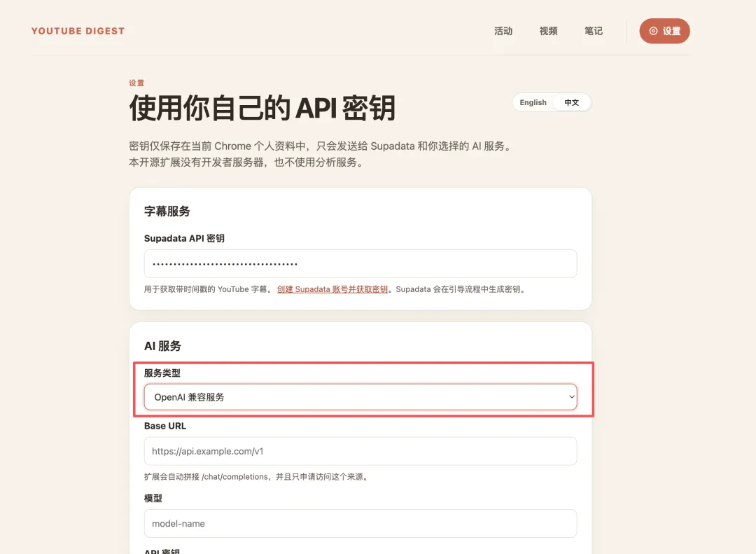Screen dimensions: 756x554
Task: Click the Supadata API 密钥 label
Action: coord(184,238)
